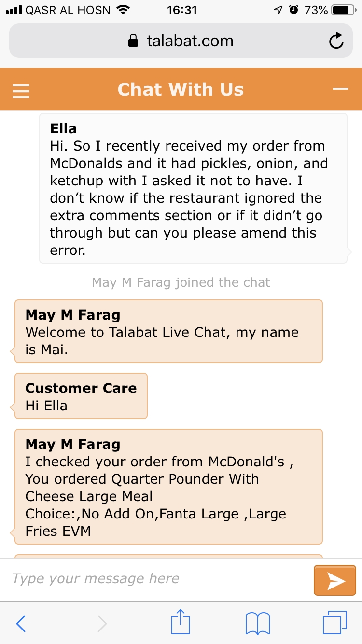This screenshot has width=362, height=644.
Task: Tap the battery icon in status bar
Action: pos(344,10)
